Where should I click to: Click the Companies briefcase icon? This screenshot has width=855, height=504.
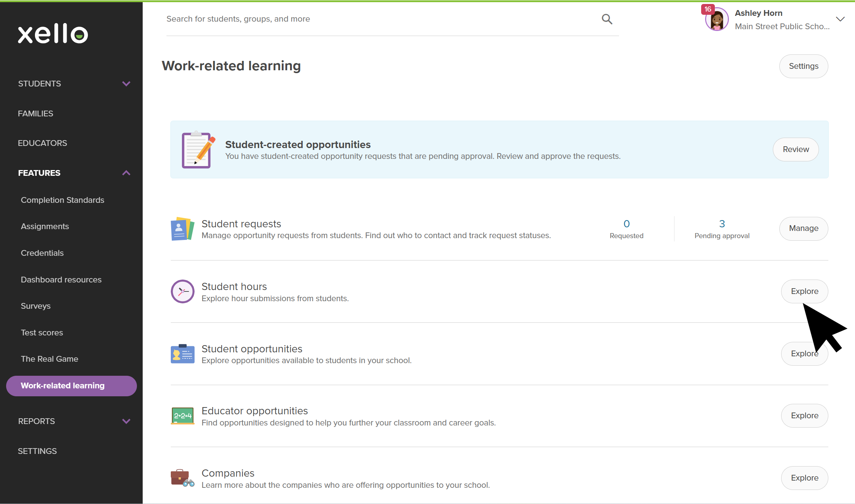click(x=182, y=478)
